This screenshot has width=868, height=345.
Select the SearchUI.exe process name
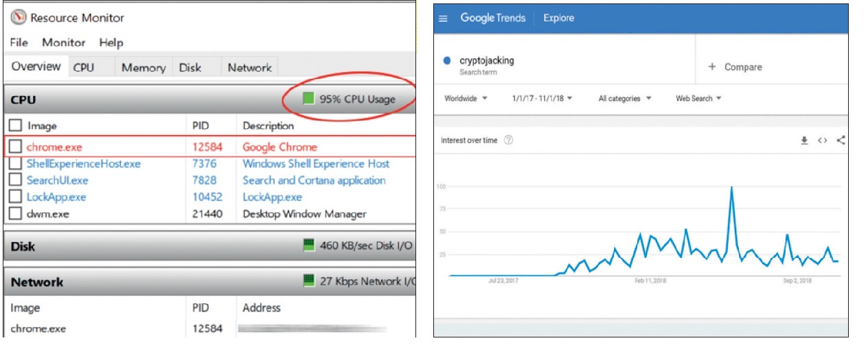point(57,180)
